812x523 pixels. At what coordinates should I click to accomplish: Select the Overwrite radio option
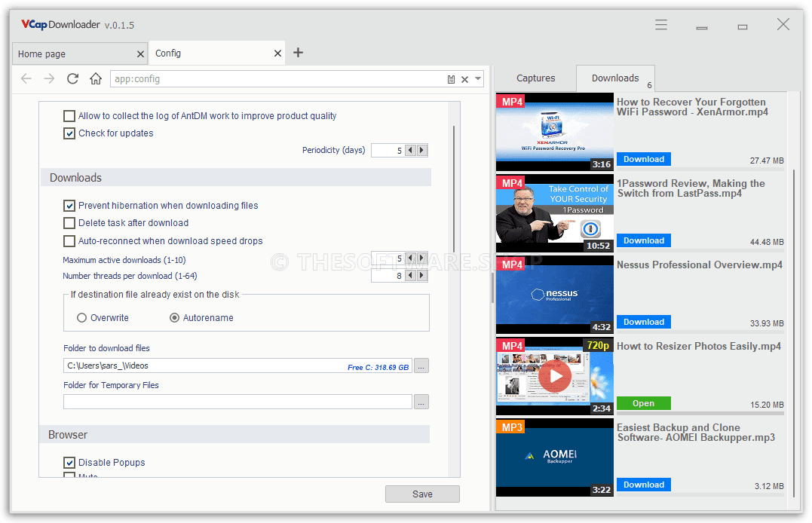click(81, 318)
